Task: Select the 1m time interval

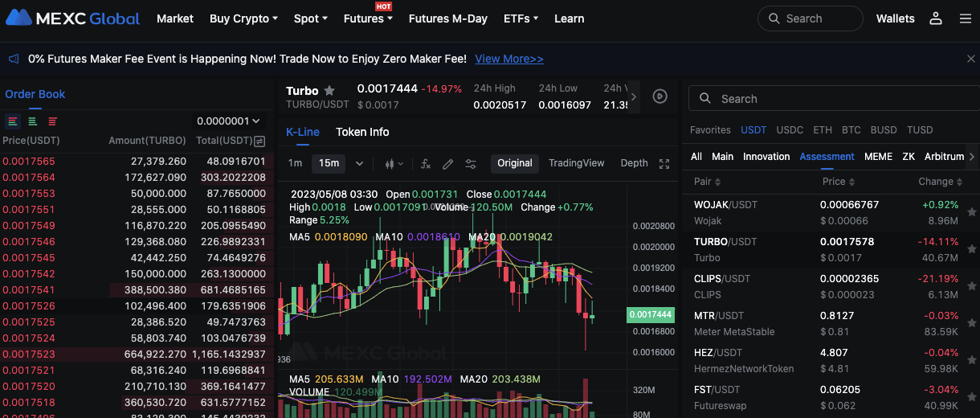Action: [295, 163]
